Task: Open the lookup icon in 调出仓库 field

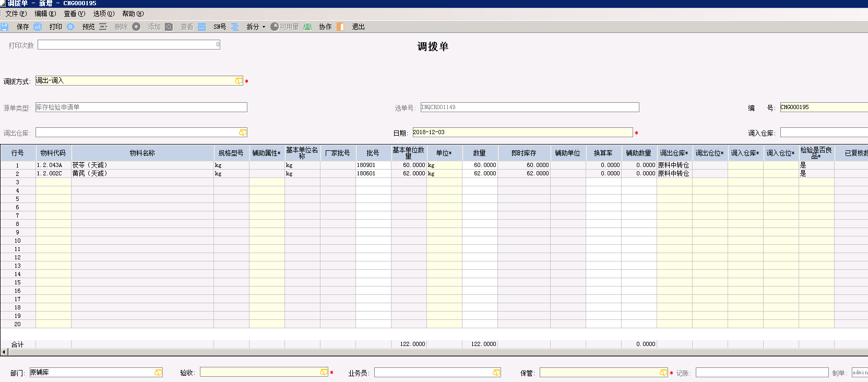Action: (x=243, y=133)
